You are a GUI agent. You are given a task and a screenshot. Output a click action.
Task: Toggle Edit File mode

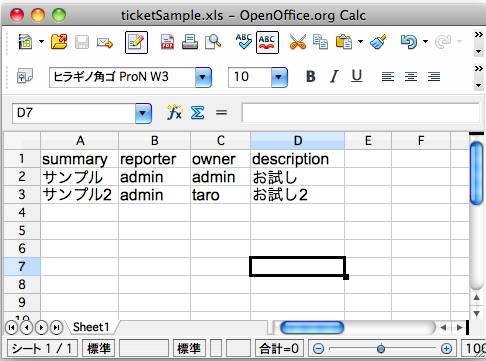point(136,42)
